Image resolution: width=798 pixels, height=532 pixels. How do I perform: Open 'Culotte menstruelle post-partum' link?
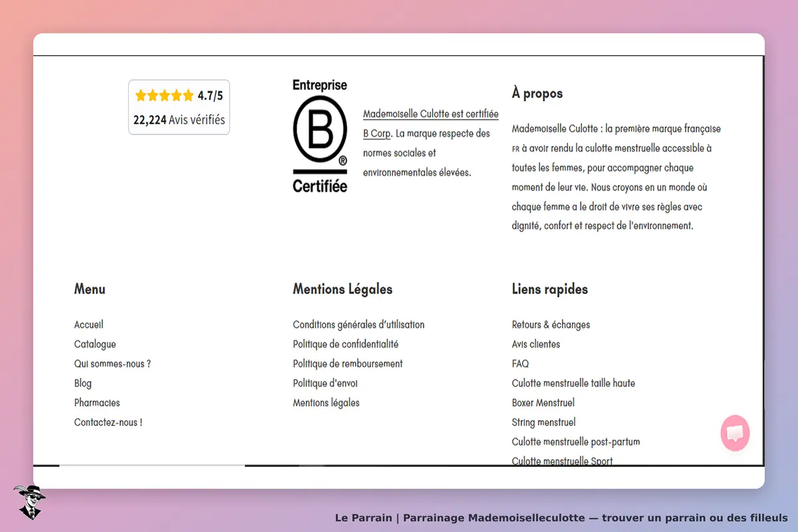tap(576, 442)
